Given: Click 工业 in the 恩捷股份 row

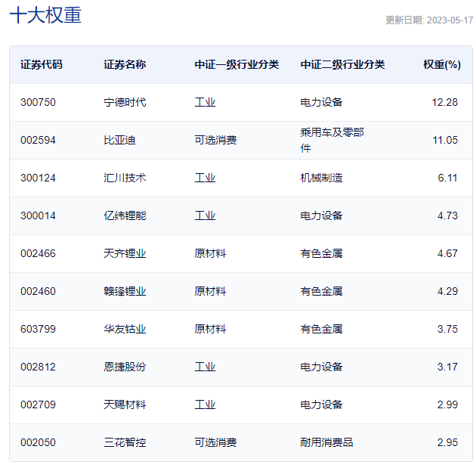Looking at the screenshot, I should click(x=205, y=367).
